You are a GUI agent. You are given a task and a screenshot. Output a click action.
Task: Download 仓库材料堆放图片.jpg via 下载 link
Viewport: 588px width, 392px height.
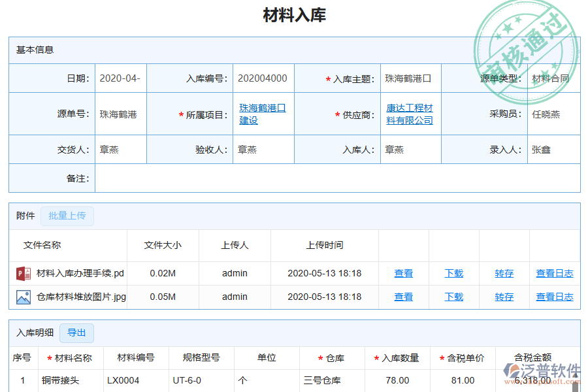(x=453, y=297)
